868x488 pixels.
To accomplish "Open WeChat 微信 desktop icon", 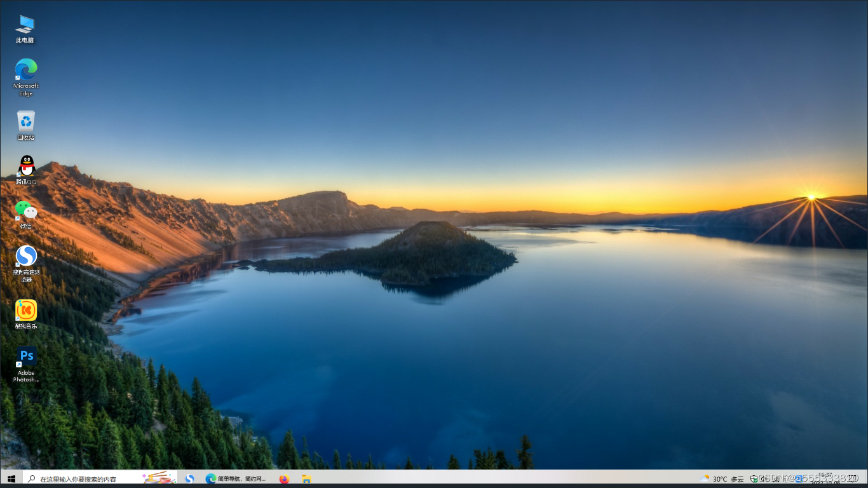I will 25,211.
